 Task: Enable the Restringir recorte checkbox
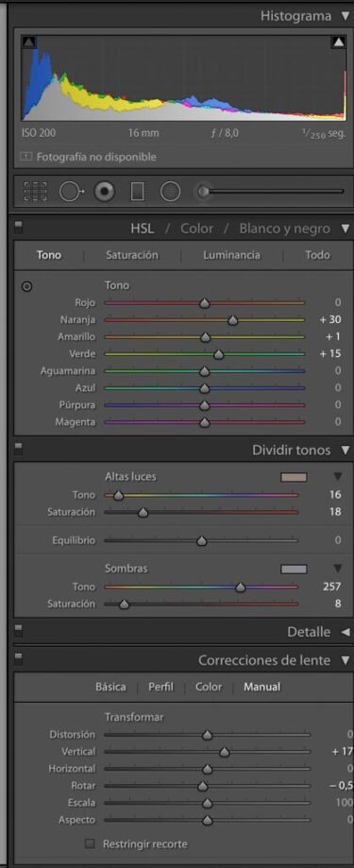click(x=90, y=844)
